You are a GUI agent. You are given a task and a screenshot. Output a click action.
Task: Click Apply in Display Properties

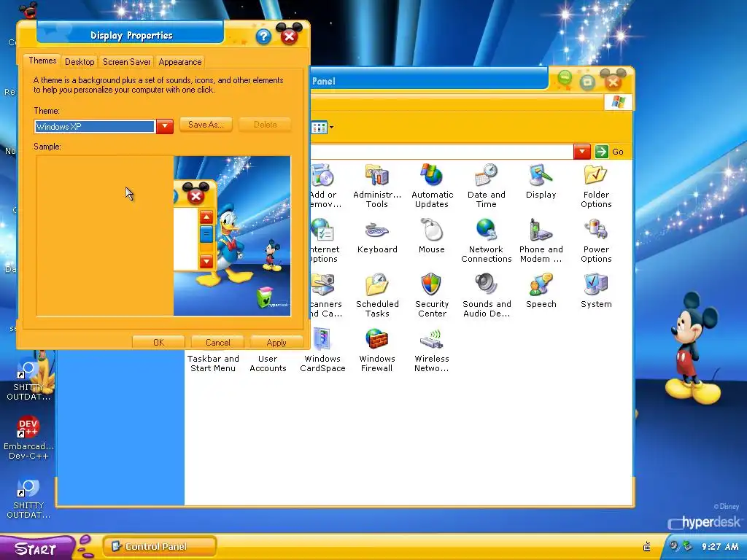click(276, 342)
